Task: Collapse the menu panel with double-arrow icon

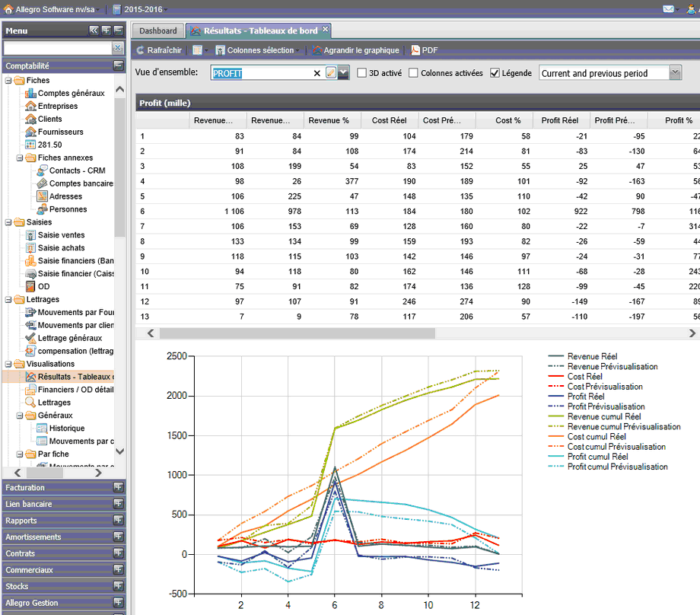Action: (94, 30)
